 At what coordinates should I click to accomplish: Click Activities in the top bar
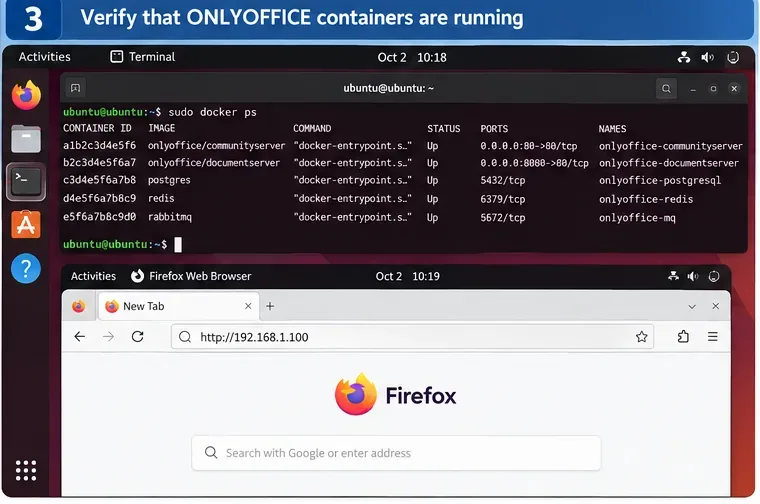(x=45, y=57)
